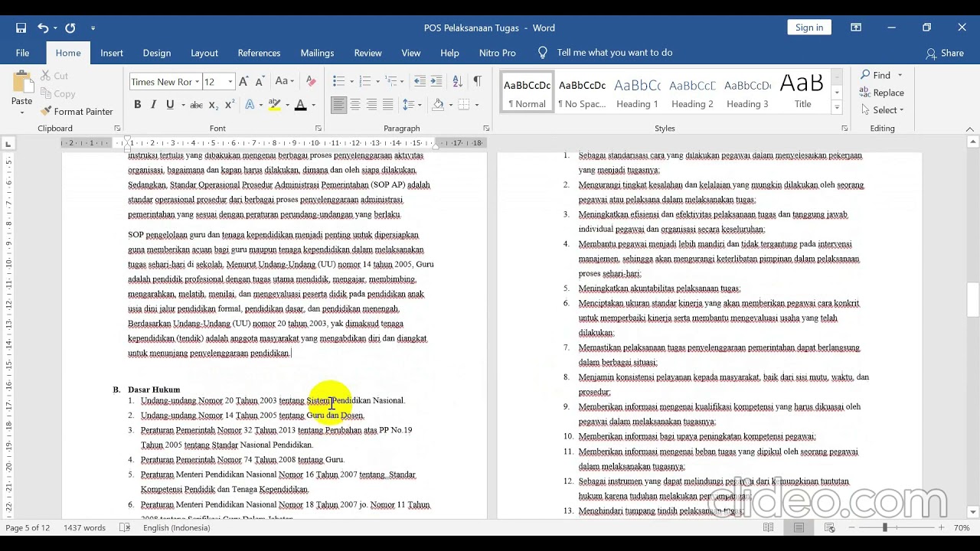
Task: Open the font size dropdown
Action: [x=230, y=82]
